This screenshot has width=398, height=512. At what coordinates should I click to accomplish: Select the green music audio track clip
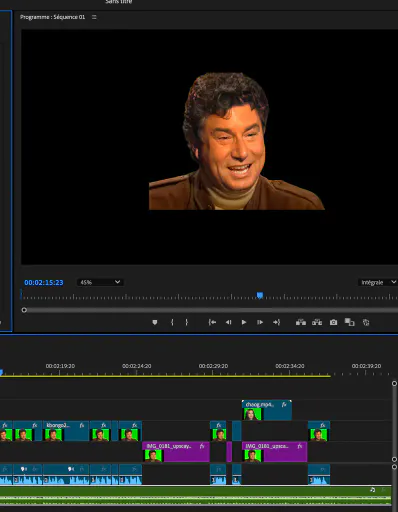point(195,495)
